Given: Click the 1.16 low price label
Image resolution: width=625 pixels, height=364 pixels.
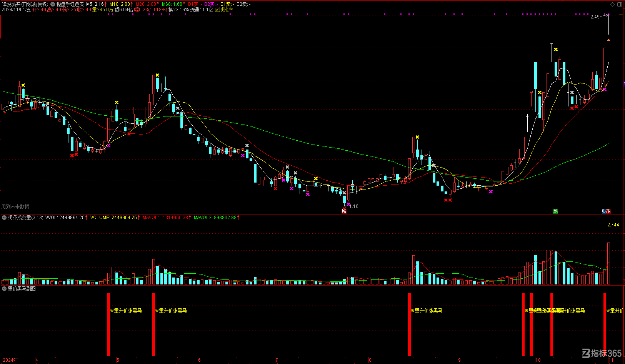Looking at the screenshot, I should [x=354, y=206].
